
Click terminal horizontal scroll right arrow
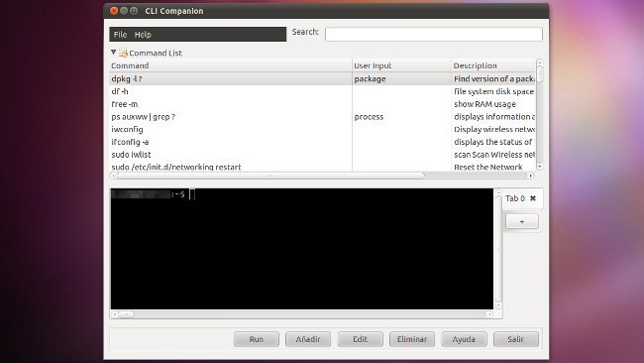[x=488, y=314]
